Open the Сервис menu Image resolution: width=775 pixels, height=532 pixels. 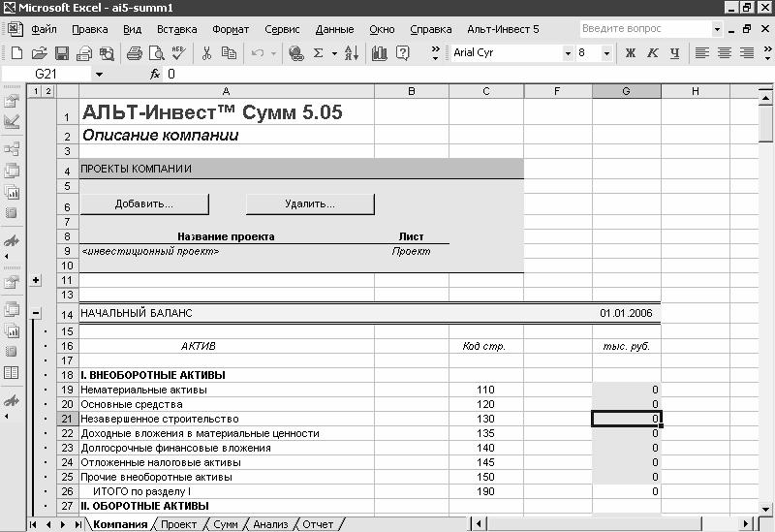tap(282, 30)
